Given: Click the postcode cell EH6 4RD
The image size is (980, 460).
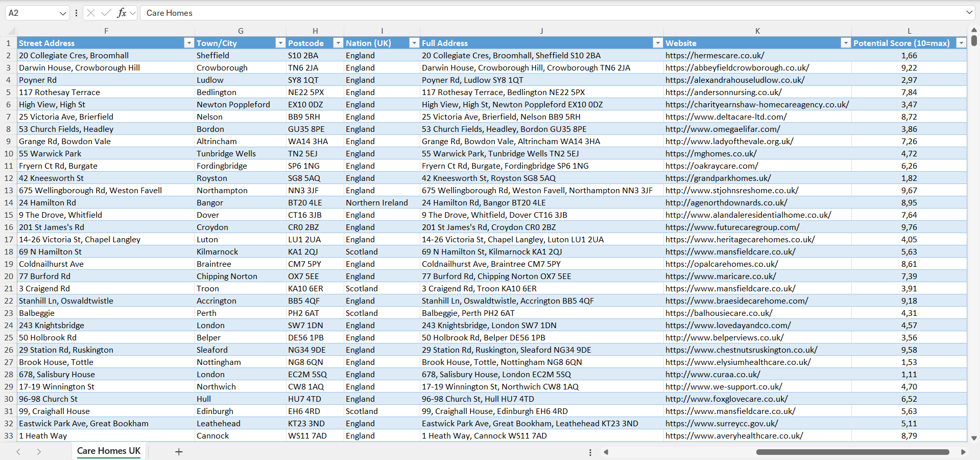Looking at the screenshot, I should pos(315,411).
